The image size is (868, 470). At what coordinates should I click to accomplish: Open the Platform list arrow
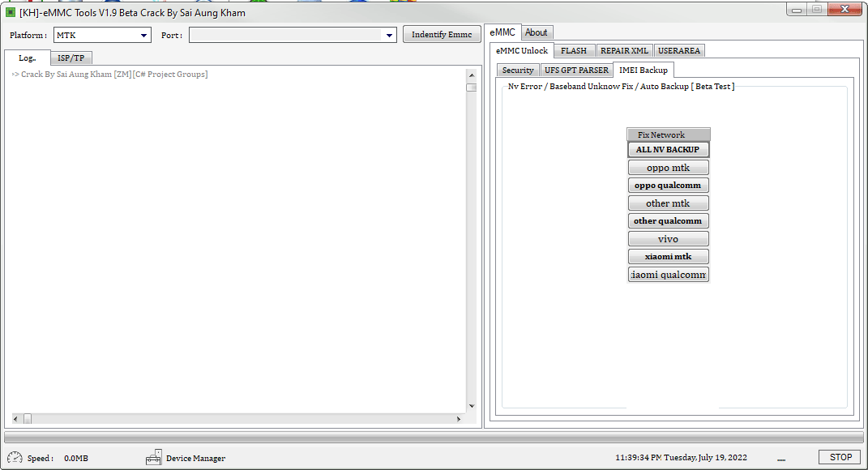pos(147,35)
